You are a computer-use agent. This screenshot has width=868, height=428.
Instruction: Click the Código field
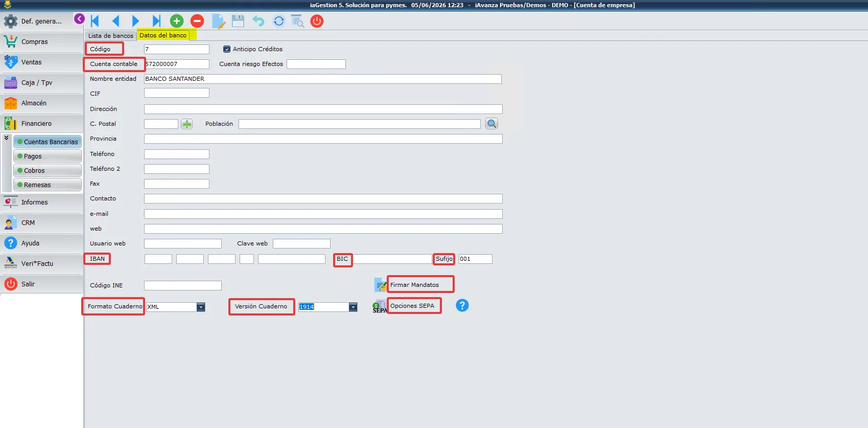pos(177,49)
